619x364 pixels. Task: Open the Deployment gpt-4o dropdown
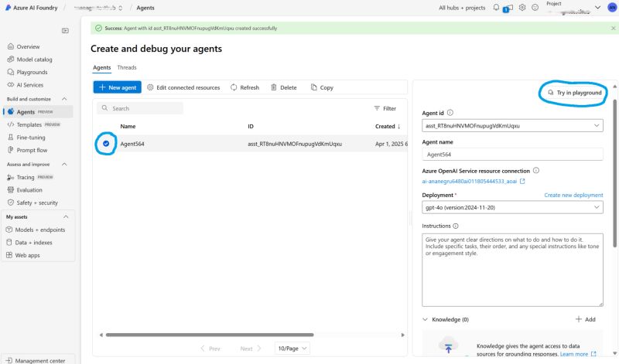coord(512,207)
